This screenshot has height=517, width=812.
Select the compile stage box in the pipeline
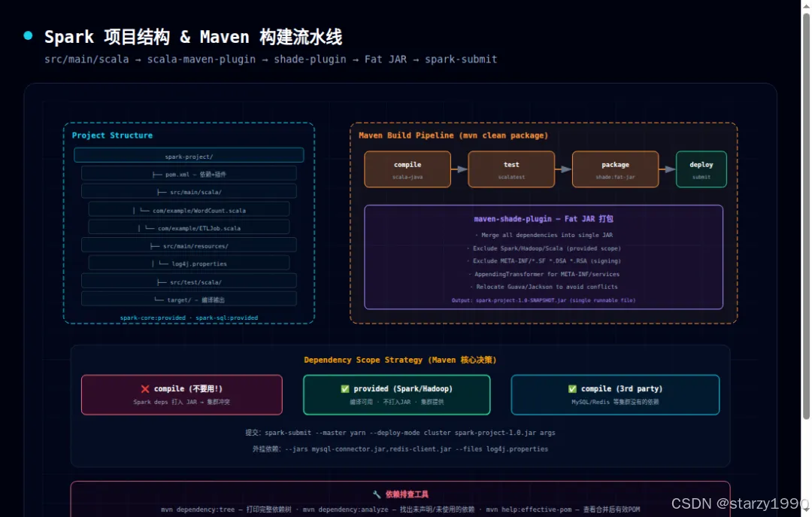(x=408, y=169)
